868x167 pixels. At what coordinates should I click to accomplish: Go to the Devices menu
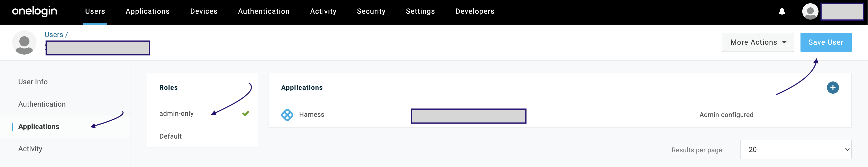[204, 11]
